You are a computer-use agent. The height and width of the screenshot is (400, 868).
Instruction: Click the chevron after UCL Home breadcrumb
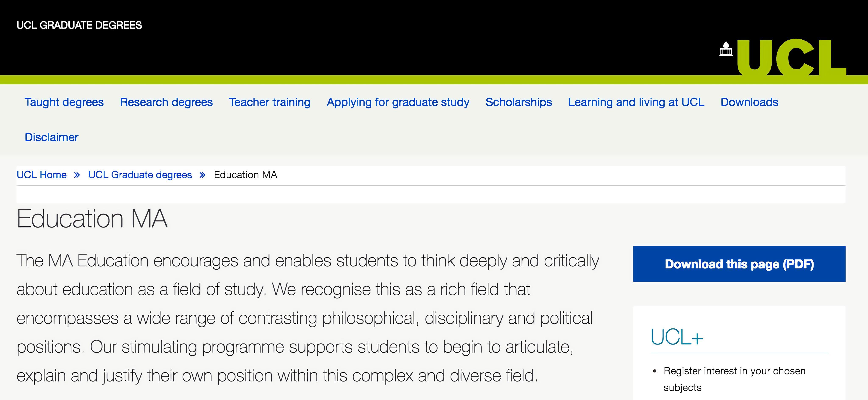77,175
